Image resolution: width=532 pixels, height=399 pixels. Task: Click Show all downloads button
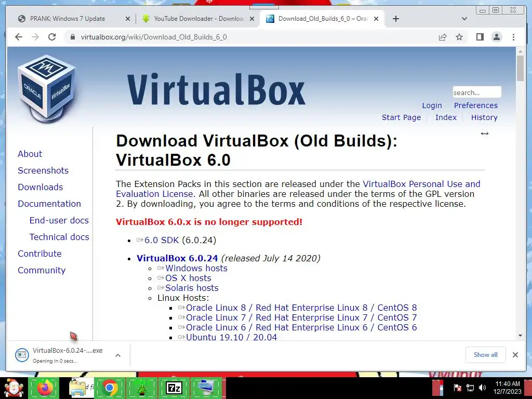pyautogui.click(x=486, y=355)
